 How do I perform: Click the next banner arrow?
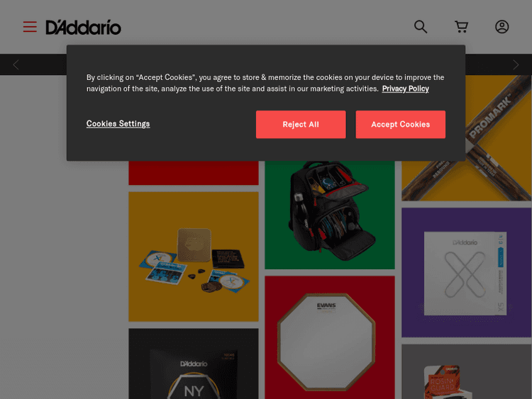(516, 64)
